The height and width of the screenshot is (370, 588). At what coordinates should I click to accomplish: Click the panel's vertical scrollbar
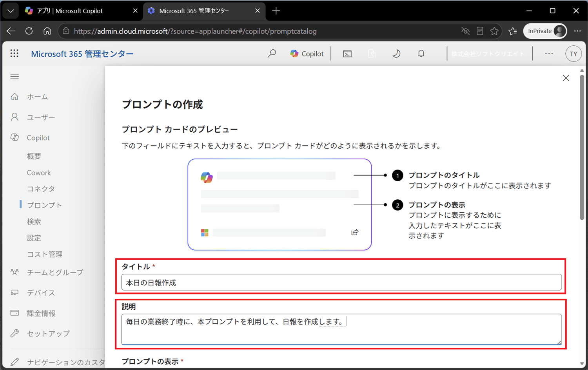click(582, 147)
